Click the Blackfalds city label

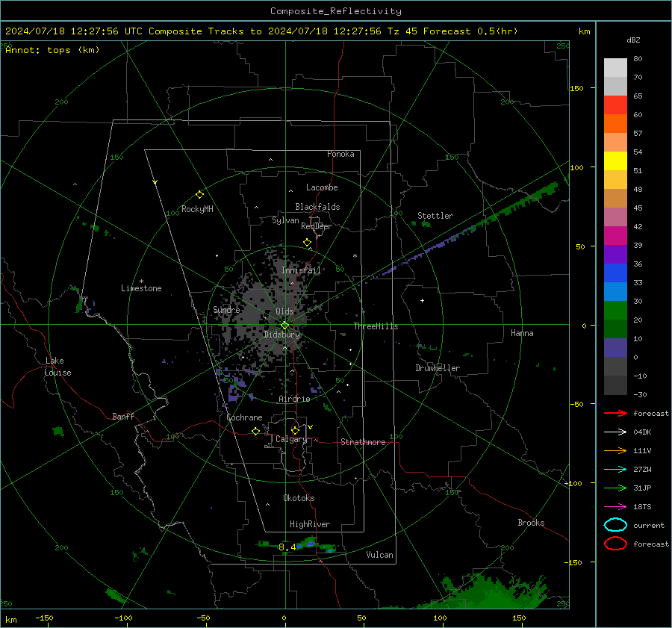317,207
